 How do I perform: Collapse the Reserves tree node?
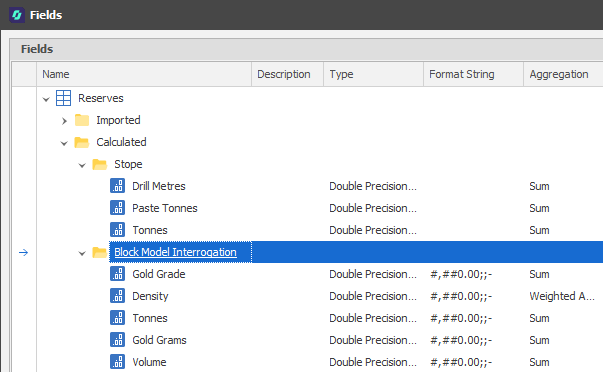pos(46,99)
